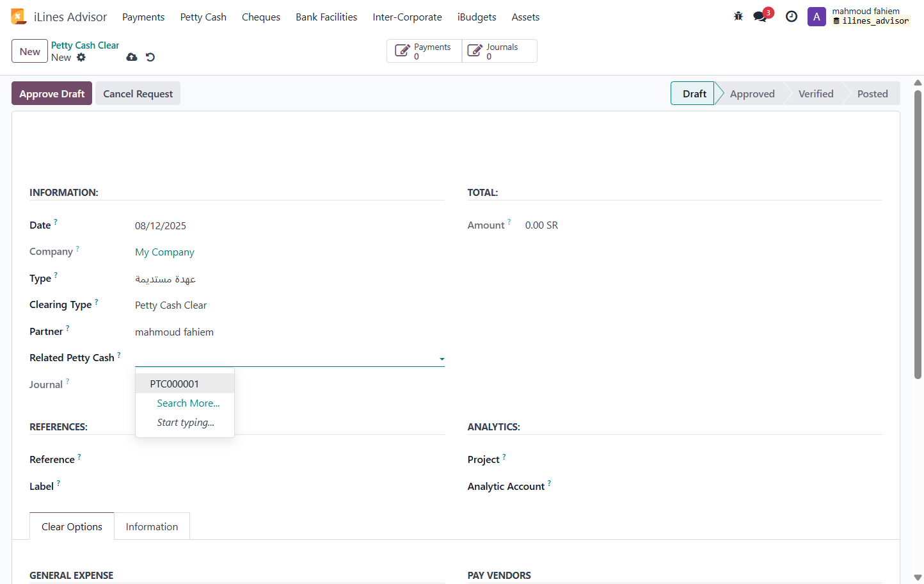
Task: Click the Approved status stage
Action: pos(752,93)
